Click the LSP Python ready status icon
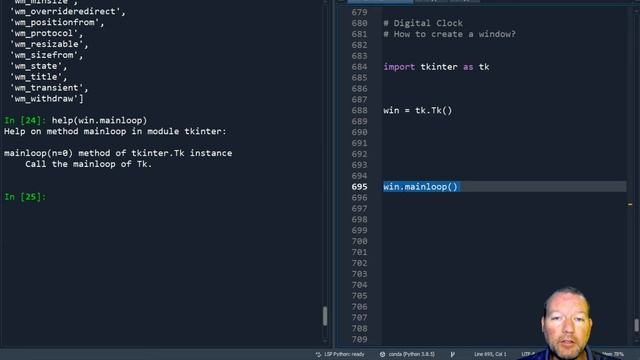The width and height of the screenshot is (640, 360). coord(318,354)
